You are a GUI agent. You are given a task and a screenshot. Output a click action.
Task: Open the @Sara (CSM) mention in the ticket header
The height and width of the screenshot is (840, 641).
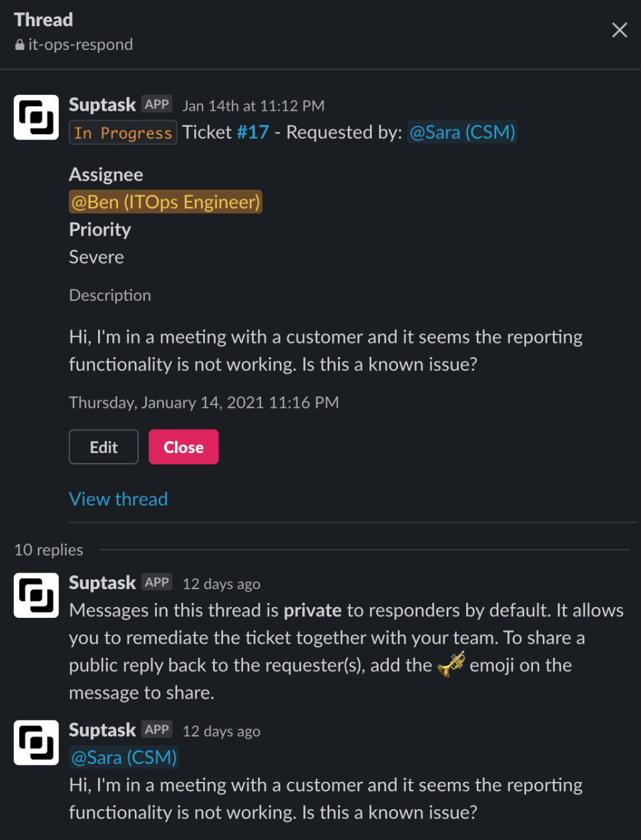pos(462,132)
